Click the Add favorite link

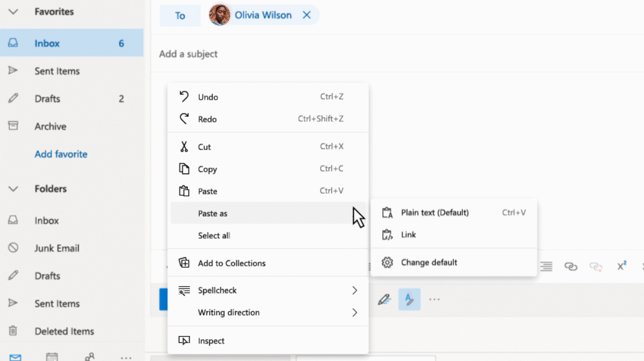pos(61,154)
